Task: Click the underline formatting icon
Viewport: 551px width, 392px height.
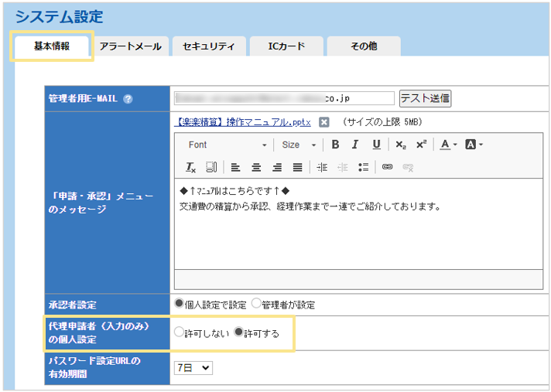Action: click(x=376, y=145)
